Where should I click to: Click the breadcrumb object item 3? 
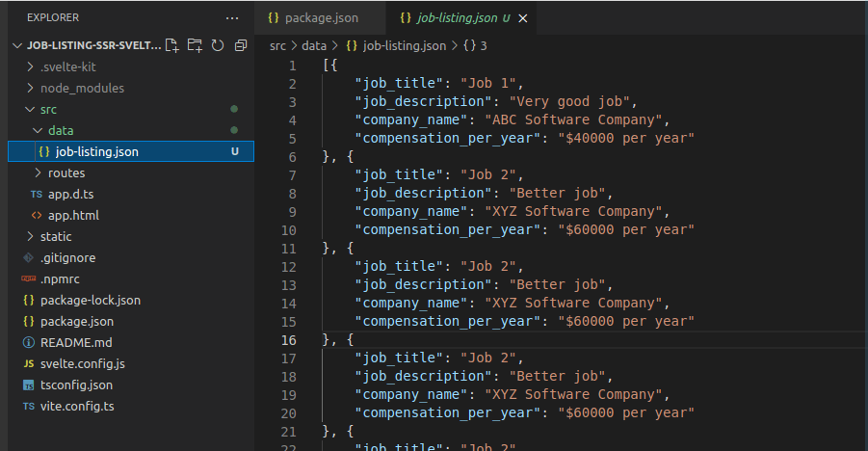tap(476, 46)
